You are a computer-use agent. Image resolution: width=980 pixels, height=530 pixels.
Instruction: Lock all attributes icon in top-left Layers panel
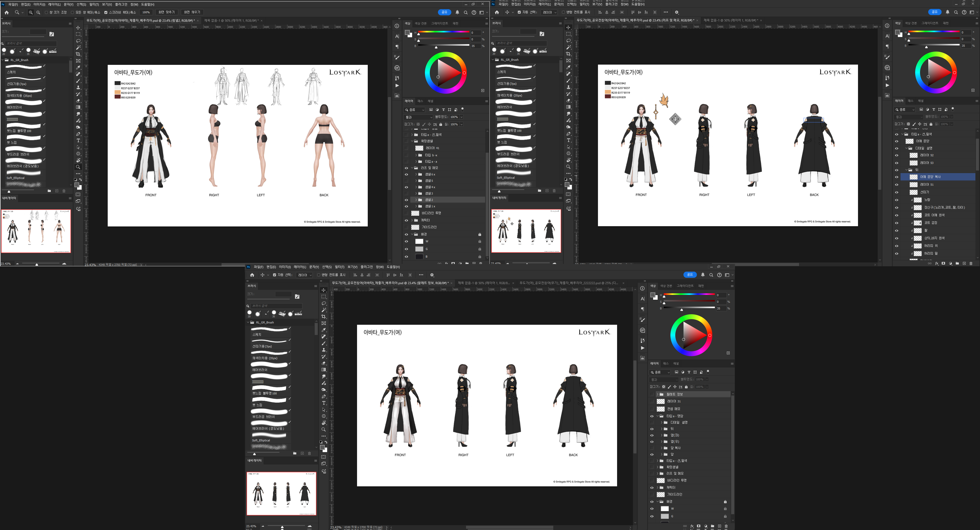coord(441,124)
